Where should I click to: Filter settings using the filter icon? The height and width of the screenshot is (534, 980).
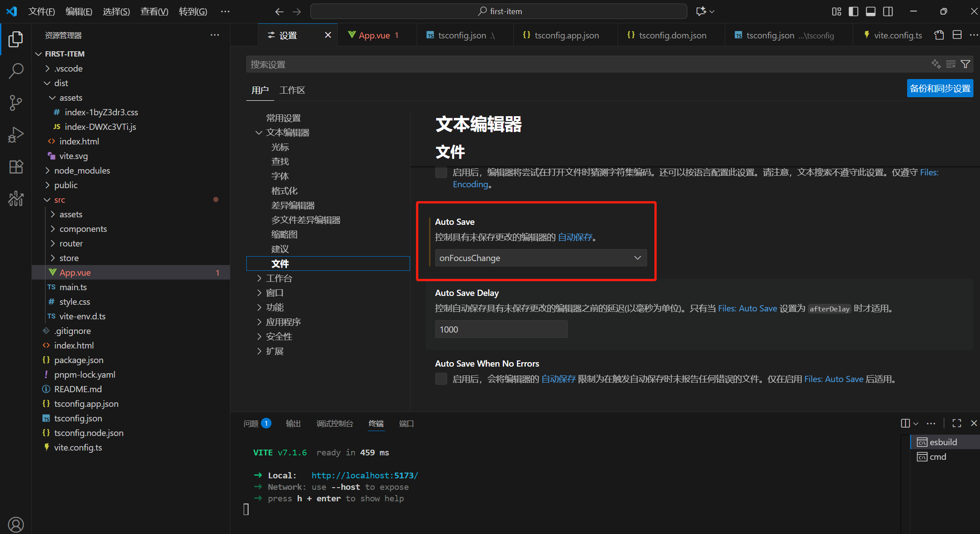[966, 64]
